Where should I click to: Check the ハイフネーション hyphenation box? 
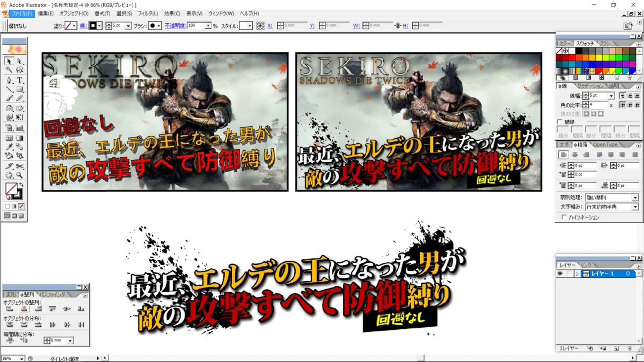[564, 217]
